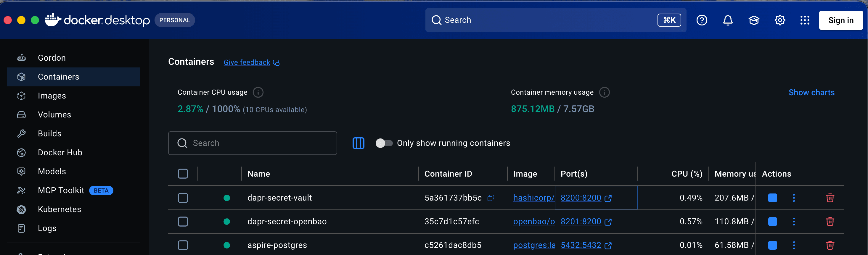Show info about Container memory usage
Screen dimensions: 868x255
pos(604,92)
